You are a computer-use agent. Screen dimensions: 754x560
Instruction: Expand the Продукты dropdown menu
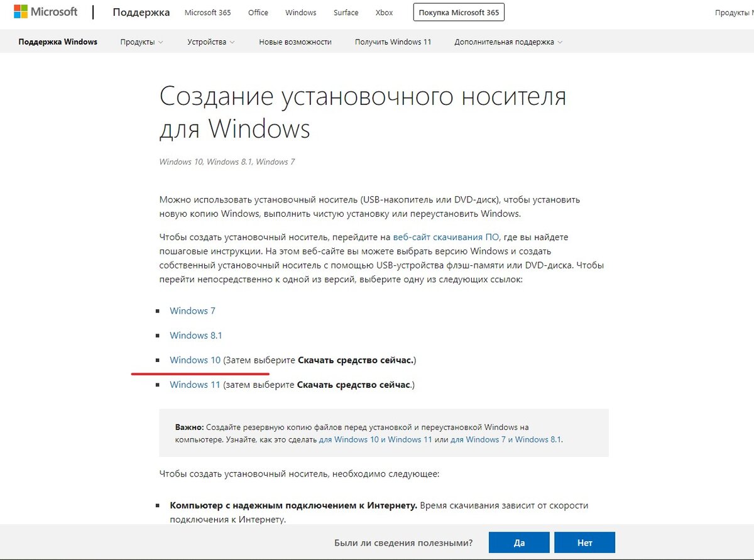pos(141,42)
